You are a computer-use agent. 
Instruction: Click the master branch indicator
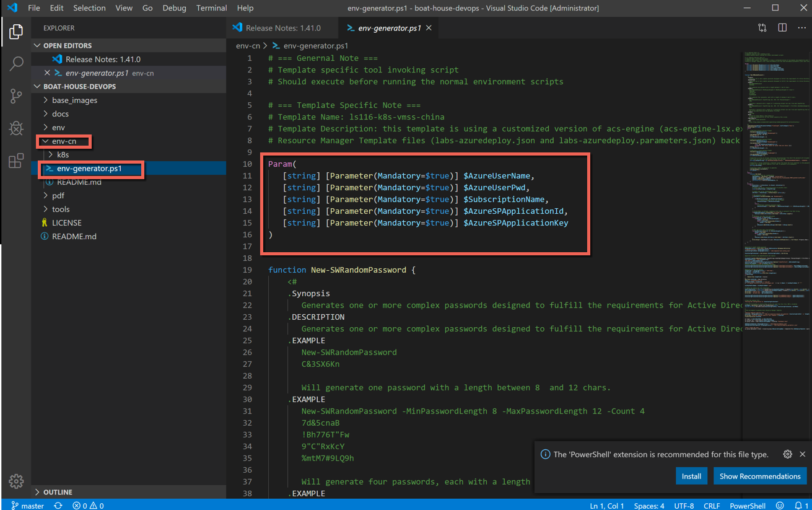[x=28, y=505]
